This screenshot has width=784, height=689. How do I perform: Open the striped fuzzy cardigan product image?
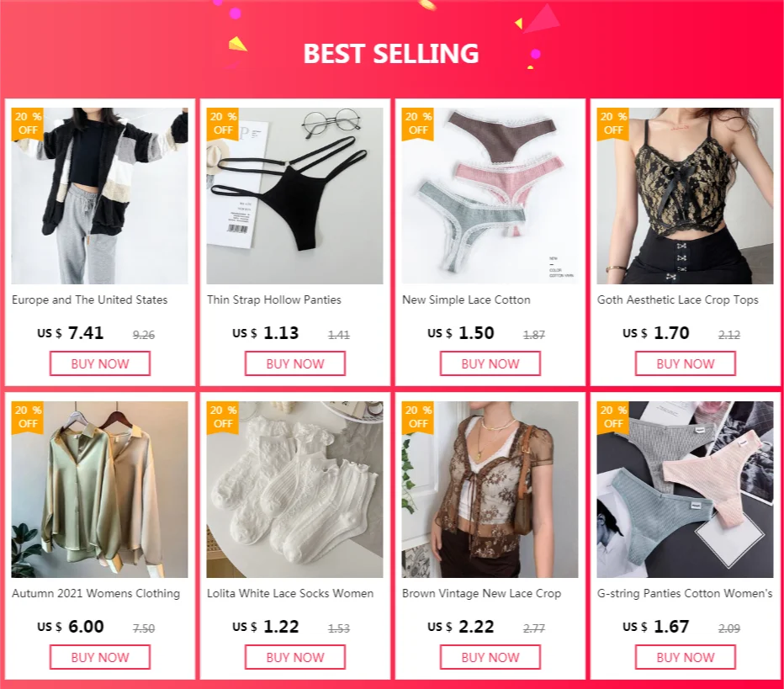coord(100,196)
